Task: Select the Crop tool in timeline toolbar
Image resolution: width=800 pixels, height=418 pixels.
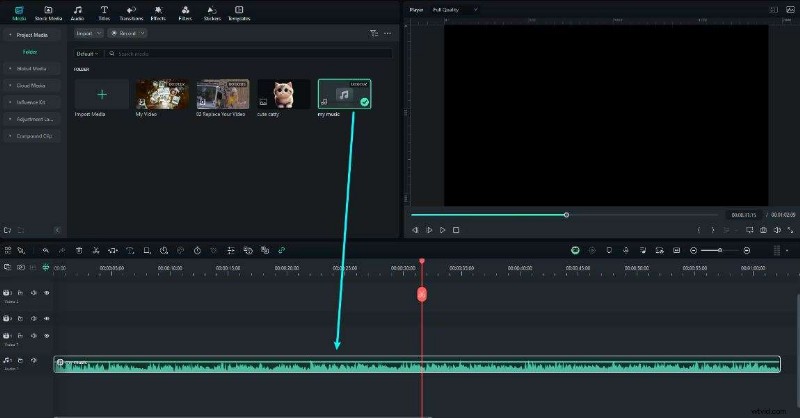Action: pyautogui.click(x=147, y=251)
